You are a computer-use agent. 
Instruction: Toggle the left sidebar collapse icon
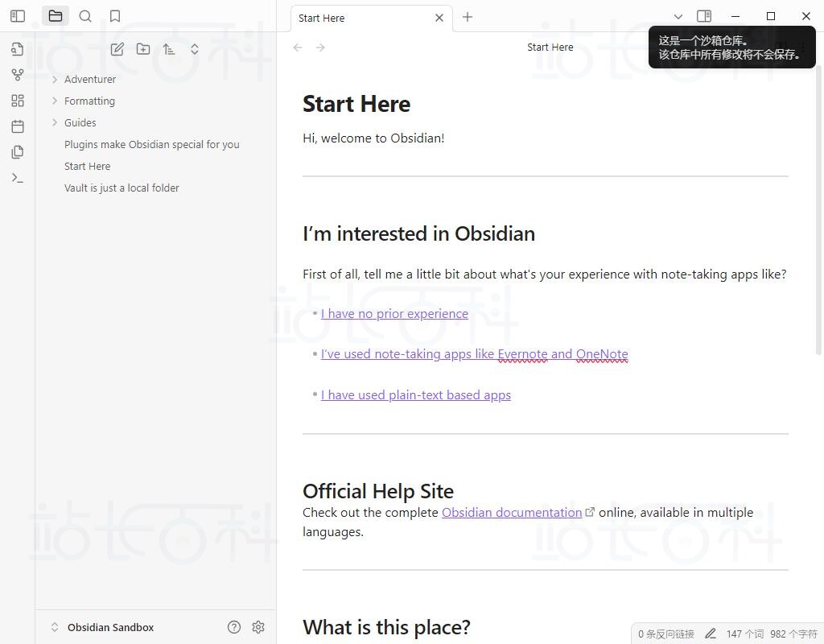(18, 16)
